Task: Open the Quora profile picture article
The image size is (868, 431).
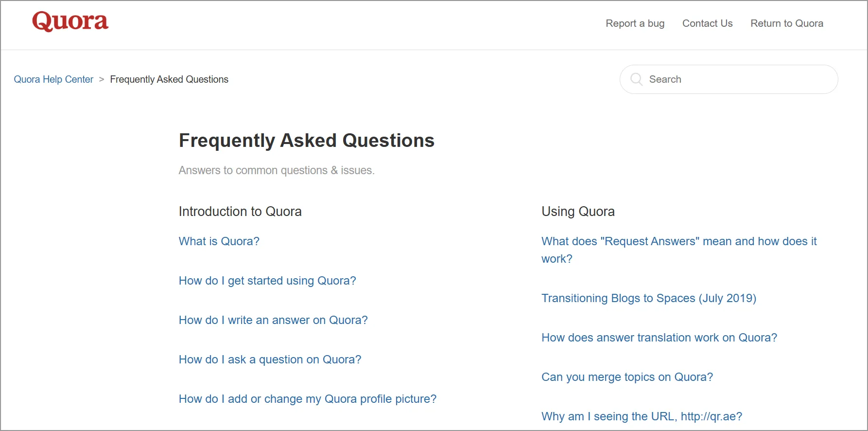Action: tap(308, 399)
